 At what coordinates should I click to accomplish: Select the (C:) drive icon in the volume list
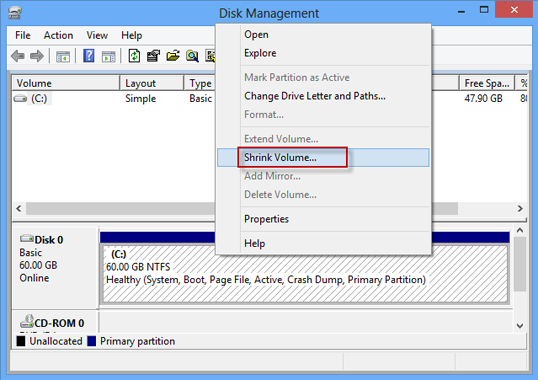click(20, 98)
